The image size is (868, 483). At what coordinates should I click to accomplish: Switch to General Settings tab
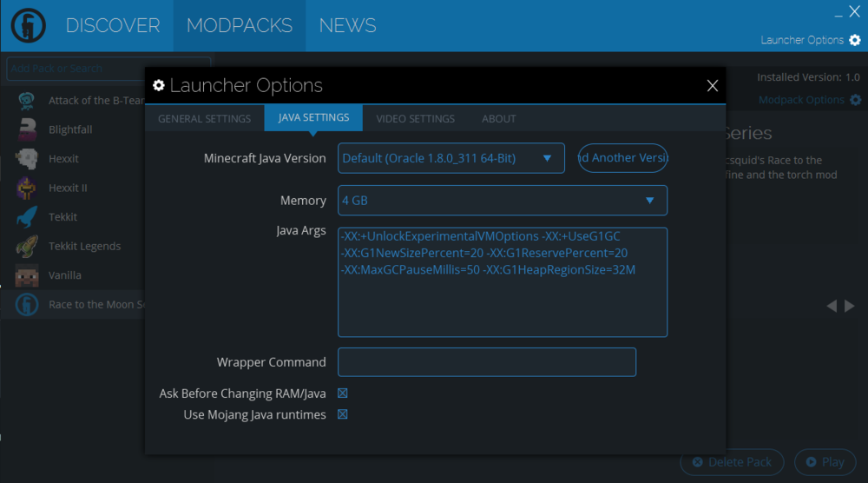[204, 118]
